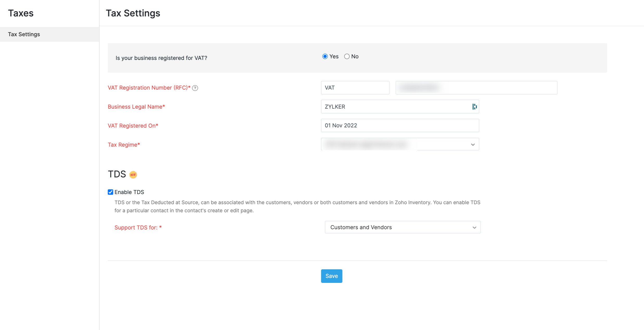Click the icon inside Business Legal Name field
Screen dimensions: 644x330
(x=474, y=107)
